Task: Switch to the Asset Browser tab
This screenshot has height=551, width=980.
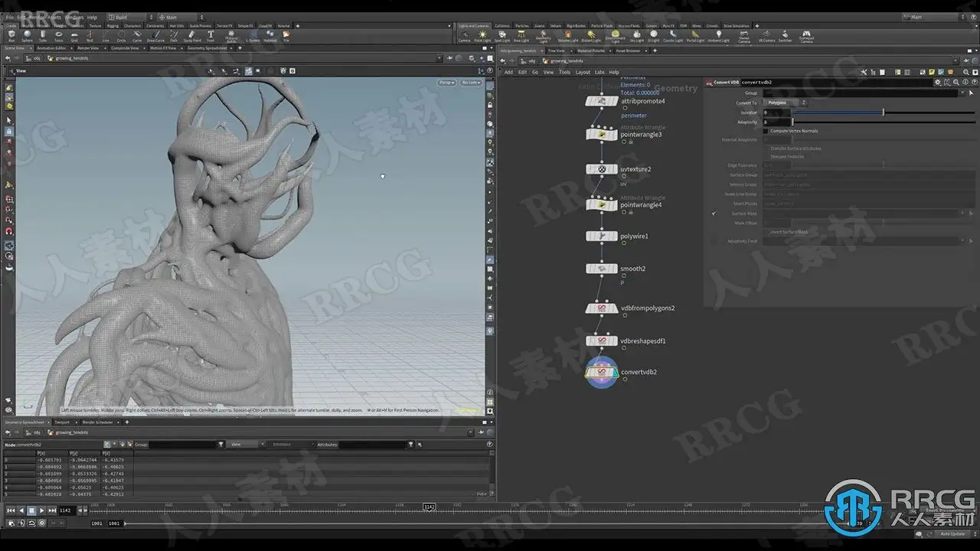Action: tap(628, 51)
